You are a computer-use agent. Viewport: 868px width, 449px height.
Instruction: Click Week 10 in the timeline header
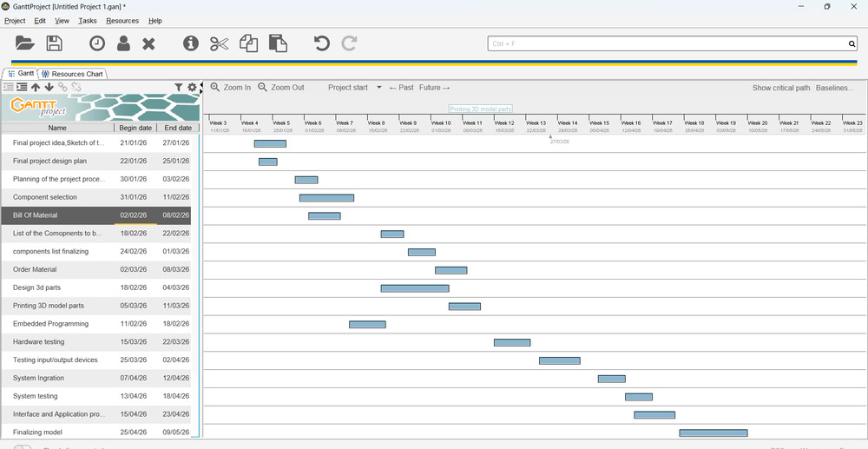click(x=441, y=123)
